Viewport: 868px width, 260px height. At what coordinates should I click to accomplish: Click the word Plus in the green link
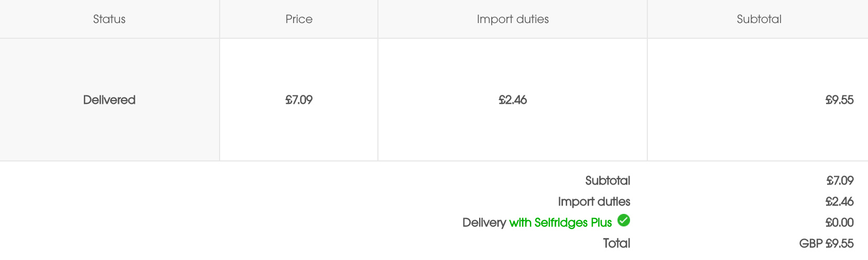coord(601,222)
